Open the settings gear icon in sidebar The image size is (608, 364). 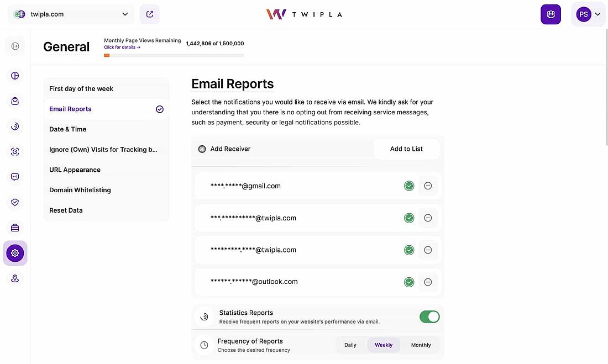15,253
